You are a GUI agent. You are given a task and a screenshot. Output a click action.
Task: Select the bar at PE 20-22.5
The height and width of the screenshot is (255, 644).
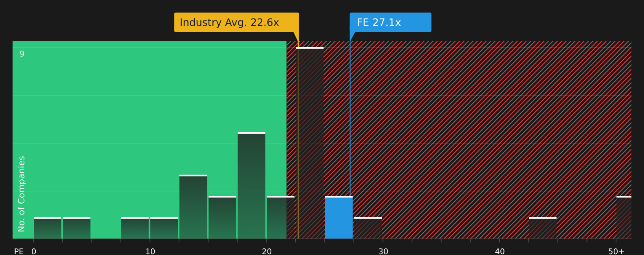[280, 217]
